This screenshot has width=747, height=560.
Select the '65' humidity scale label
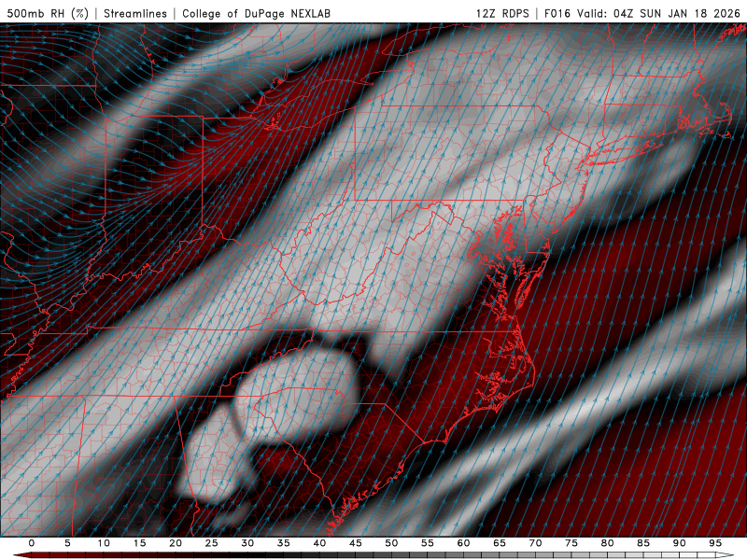pyautogui.click(x=500, y=543)
